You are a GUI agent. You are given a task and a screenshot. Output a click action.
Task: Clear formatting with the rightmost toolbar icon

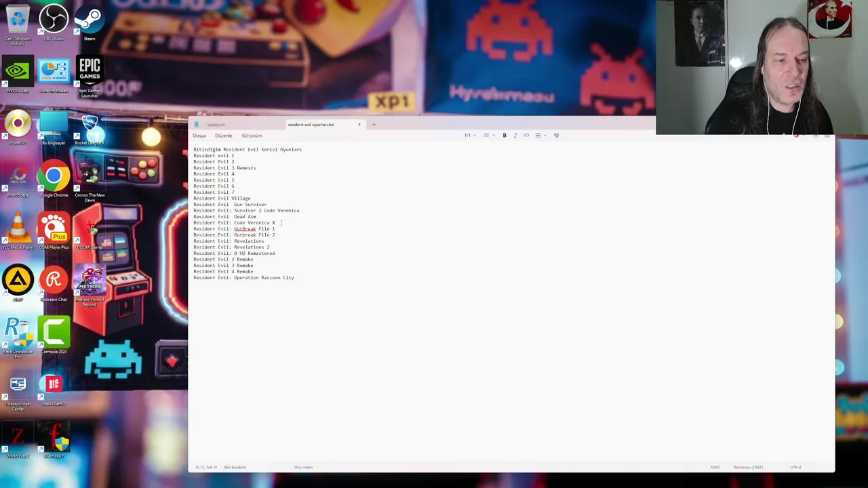556,136
